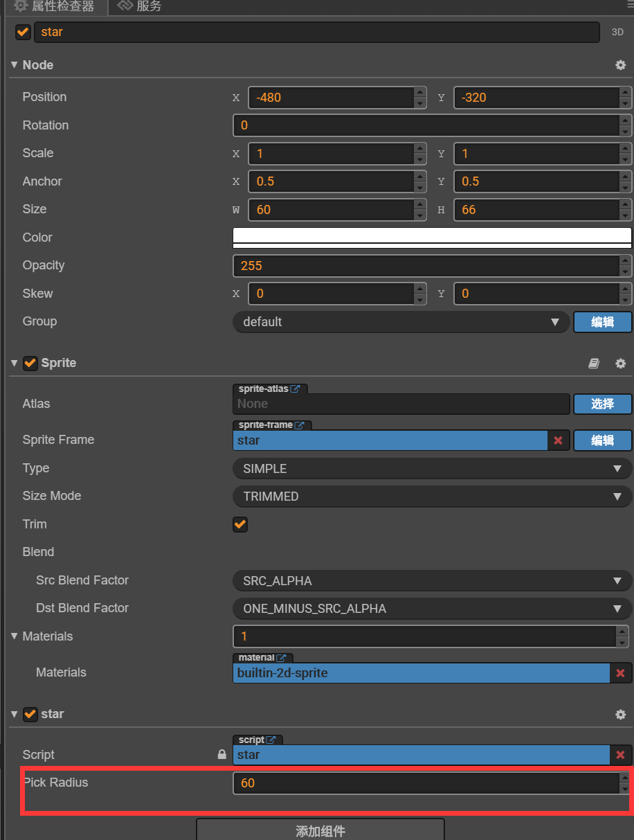Click the material external link icon
The image size is (634, 840).
click(x=282, y=658)
